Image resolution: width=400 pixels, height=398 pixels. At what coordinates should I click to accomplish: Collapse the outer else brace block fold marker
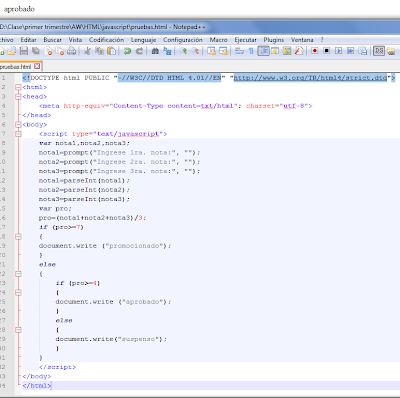click(x=18, y=274)
